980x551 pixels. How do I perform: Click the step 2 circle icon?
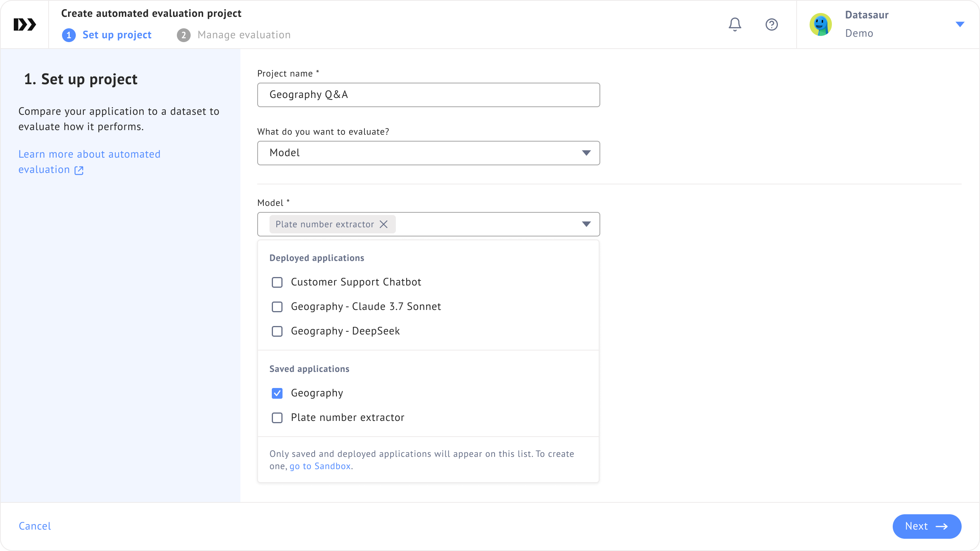point(184,35)
